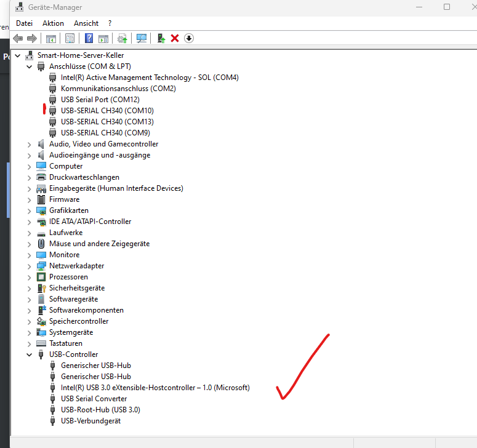
Task: Select USB-SERIAL CH340 (COM10)
Action: pos(107,111)
